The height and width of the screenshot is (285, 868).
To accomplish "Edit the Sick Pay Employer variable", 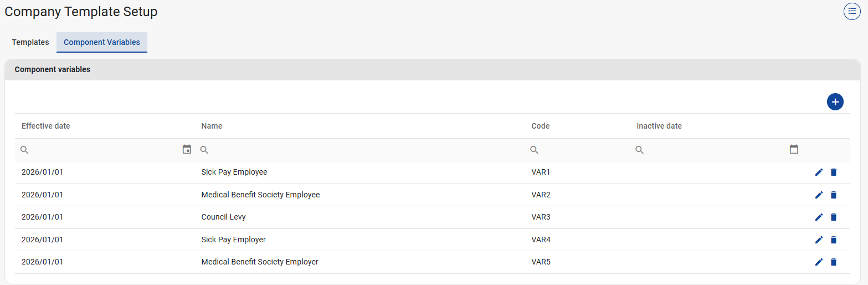I will 819,240.
